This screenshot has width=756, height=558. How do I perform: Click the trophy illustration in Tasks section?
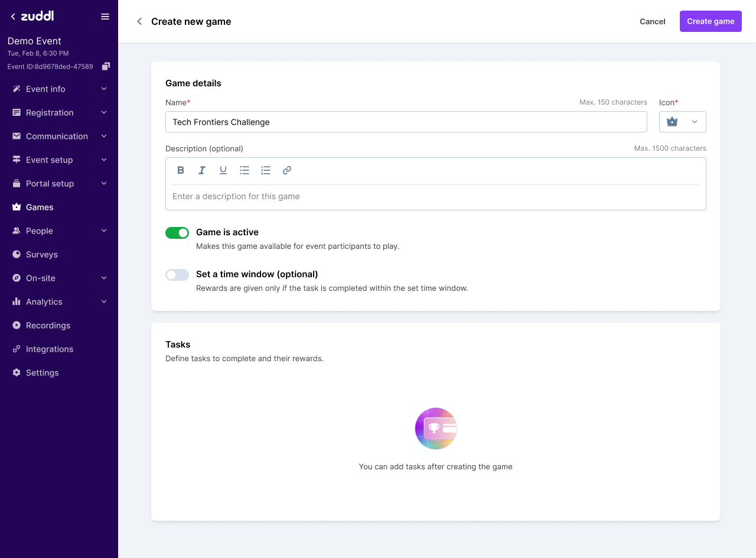pyautogui.click(x=436, y=429)
